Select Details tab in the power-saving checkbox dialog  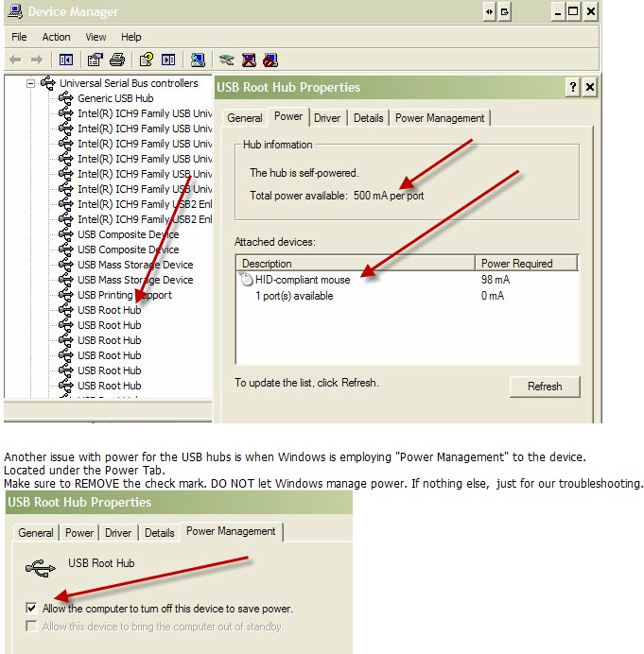click(160, 533)
